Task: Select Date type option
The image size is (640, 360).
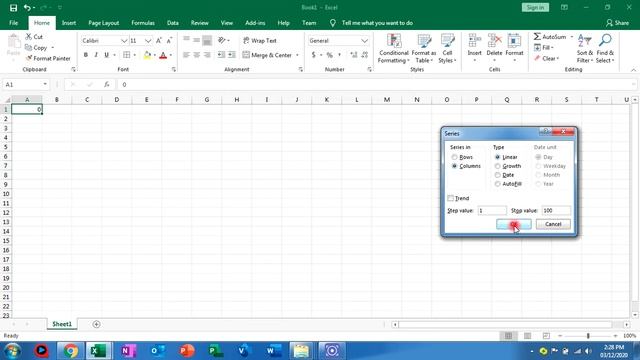Action: [497, 175]
